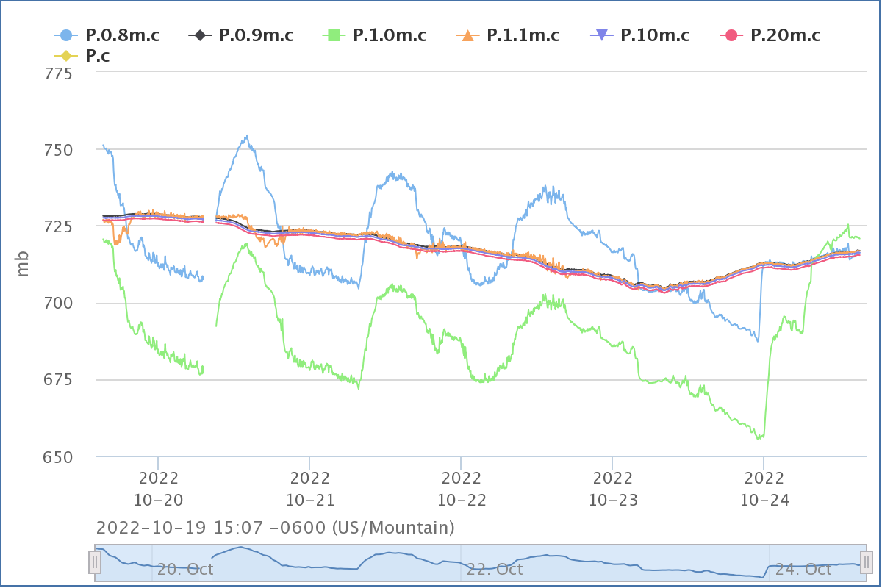
Task: Click the pink circle marker for P.20m.c
Action: point(731,35)
